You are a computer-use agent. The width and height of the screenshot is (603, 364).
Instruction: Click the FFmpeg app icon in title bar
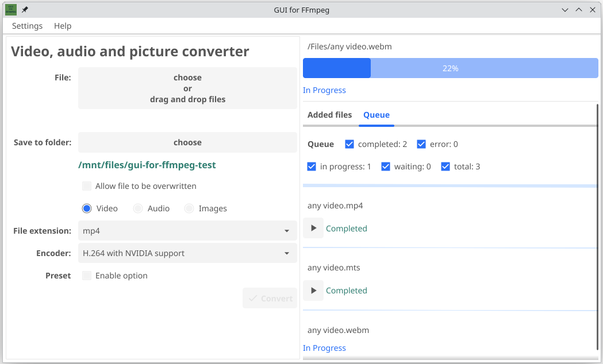pyautogui.click(x=11, y=10)
